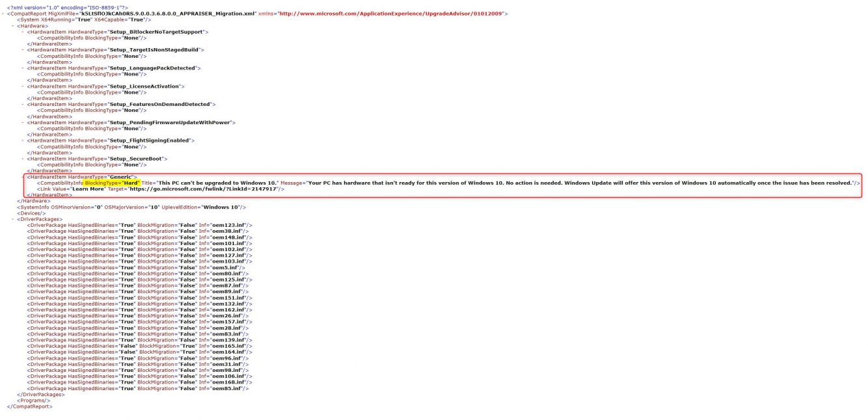Collapse the Generic hardware item
Viewport: 868px width, 420px height.
[23, 177]
